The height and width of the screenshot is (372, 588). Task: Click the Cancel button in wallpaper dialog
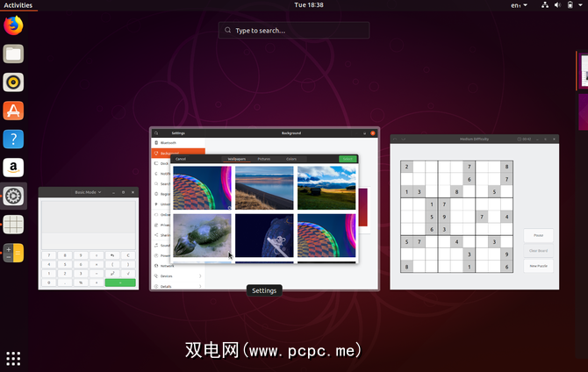(181, 159)
